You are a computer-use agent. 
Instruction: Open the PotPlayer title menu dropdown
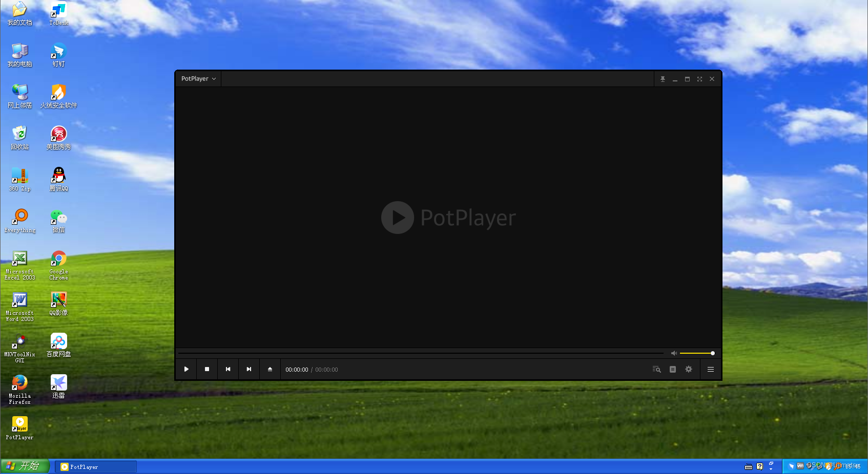tap(198, 79)
